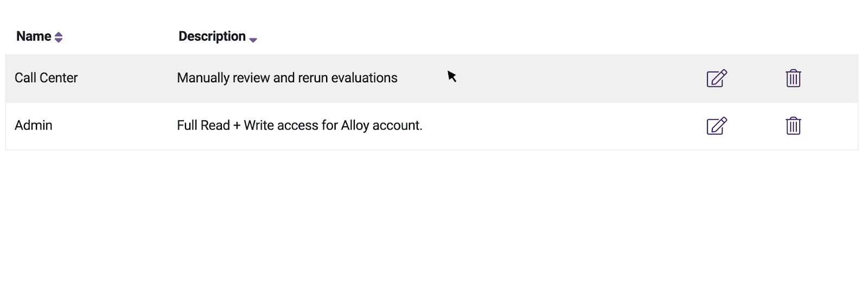The height and width of the screenshot is (304, 868).
Task: Click the word 'rerun' in Call Center description
Action: [313, 78]
